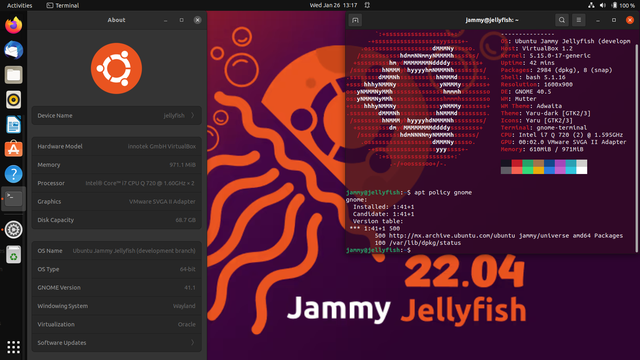Click Hardware Model value innotek GmbH VirtualBox
The width and height of the screenshot is (640, 360).
pos(162,147)
